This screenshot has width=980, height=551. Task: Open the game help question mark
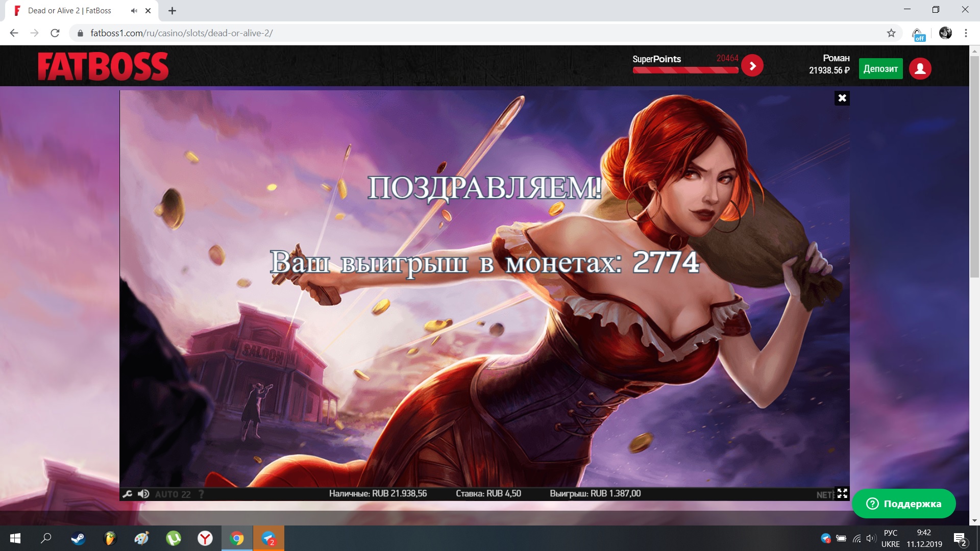point(201,494)
